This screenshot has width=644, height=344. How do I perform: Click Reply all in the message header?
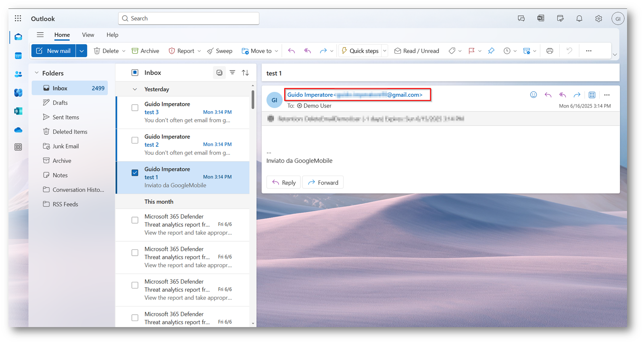[562, 95]
